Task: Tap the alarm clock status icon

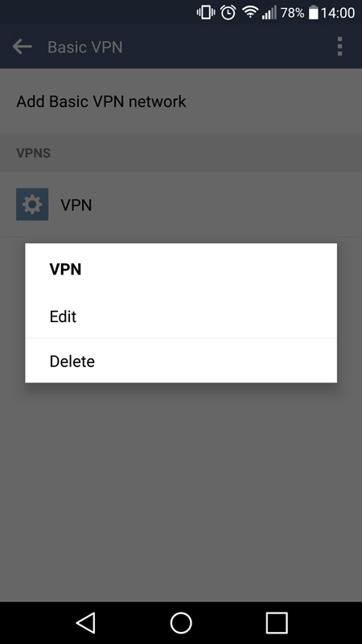Action: pos(228,13)
